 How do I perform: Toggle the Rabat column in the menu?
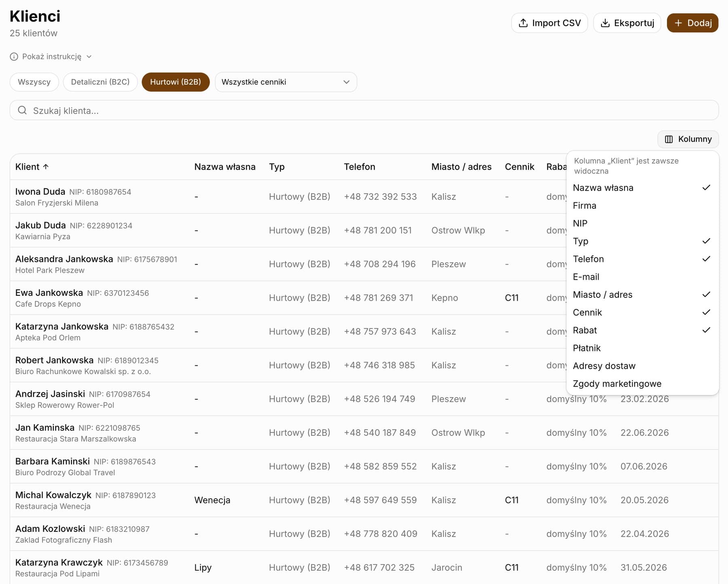642,330
